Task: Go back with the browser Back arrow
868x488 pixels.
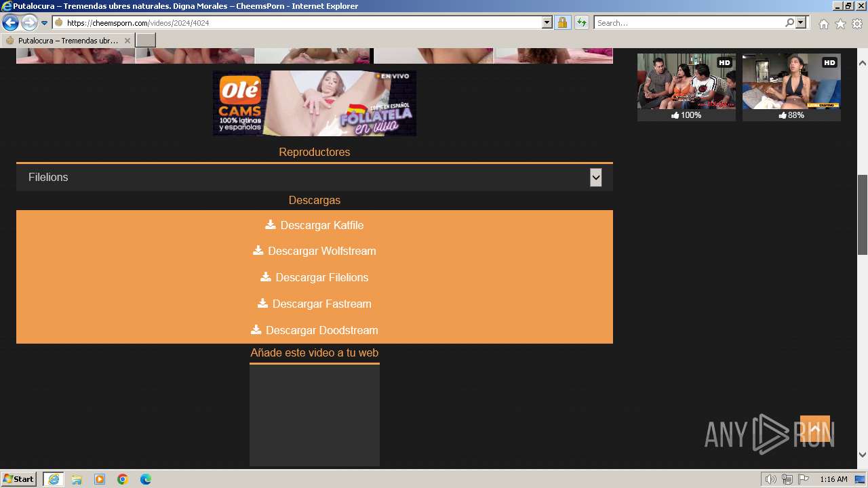Action: point(10,22)
